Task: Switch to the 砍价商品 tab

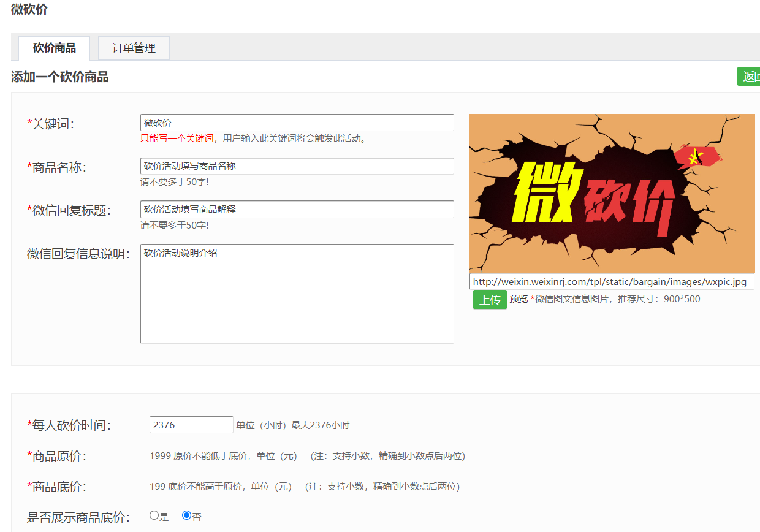Action: pyautogui.click(x=54, y=48)
